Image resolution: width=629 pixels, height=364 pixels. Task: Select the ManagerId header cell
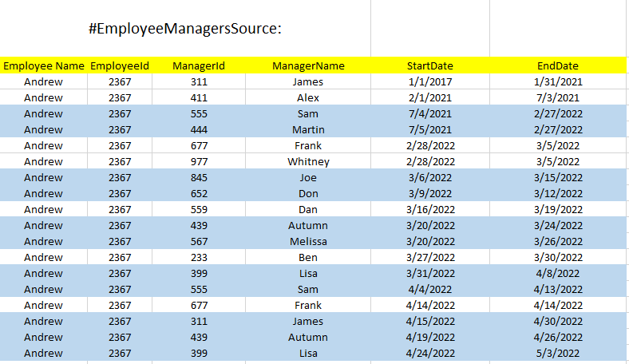coord(199,65)
